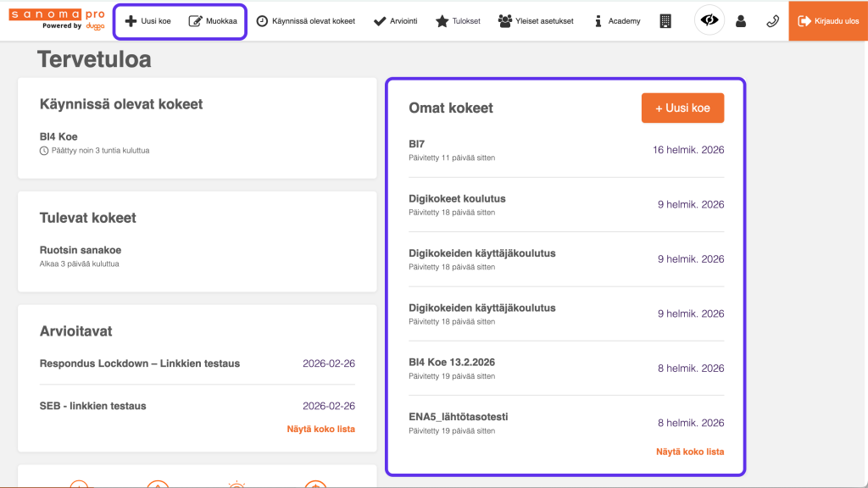Screen dimensions: 868x488
Task: Click the phone support icon
Action: pos(772,21)
